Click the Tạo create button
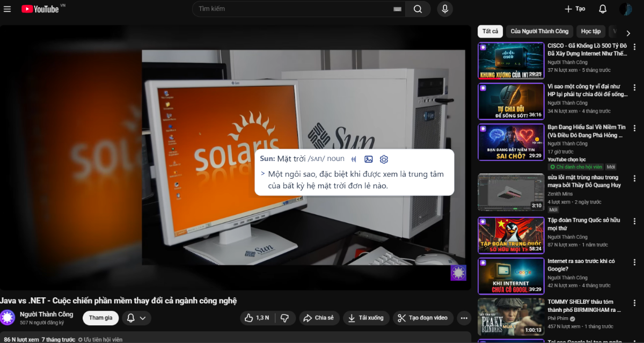 click(575, 9)
